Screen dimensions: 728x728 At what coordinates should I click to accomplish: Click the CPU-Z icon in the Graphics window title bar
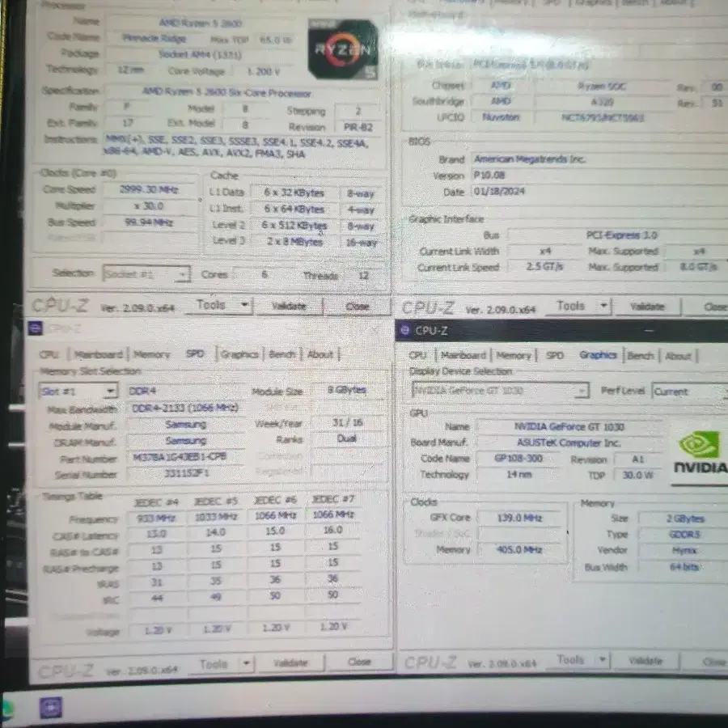[x=405, y=330]
